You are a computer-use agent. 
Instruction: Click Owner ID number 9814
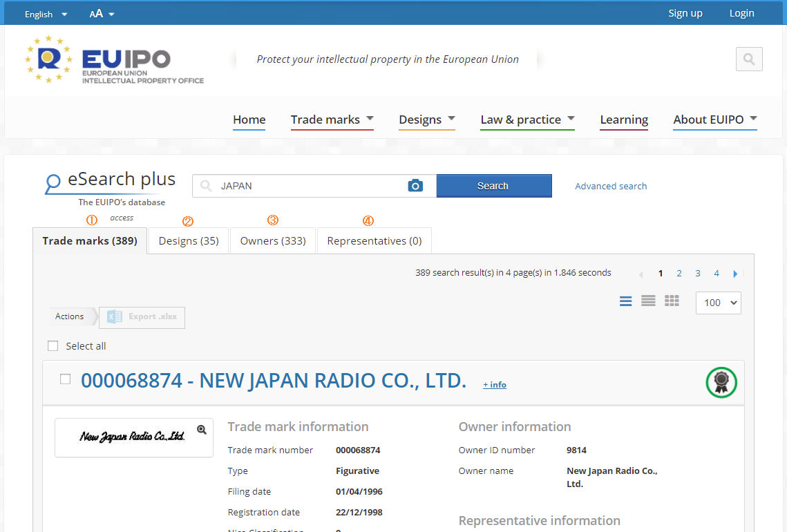tap(576, 450)
